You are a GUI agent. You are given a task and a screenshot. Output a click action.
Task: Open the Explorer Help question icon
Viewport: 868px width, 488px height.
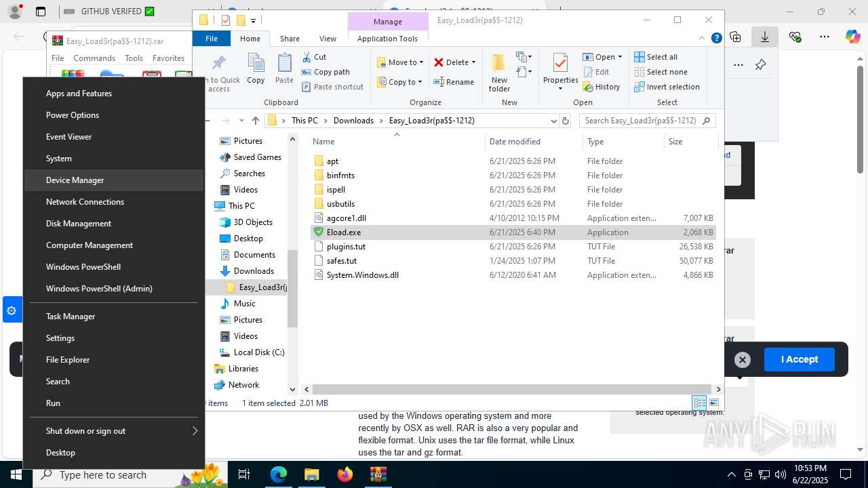[716, 39]
